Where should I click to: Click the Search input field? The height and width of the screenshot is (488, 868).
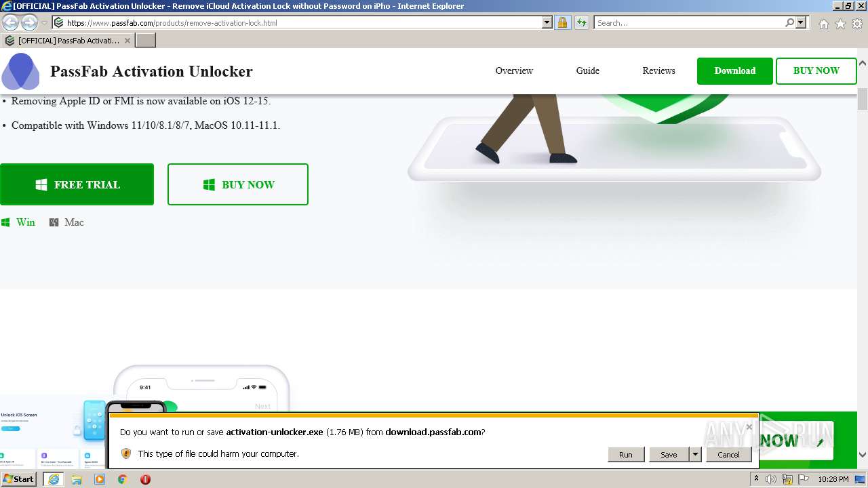689,23
